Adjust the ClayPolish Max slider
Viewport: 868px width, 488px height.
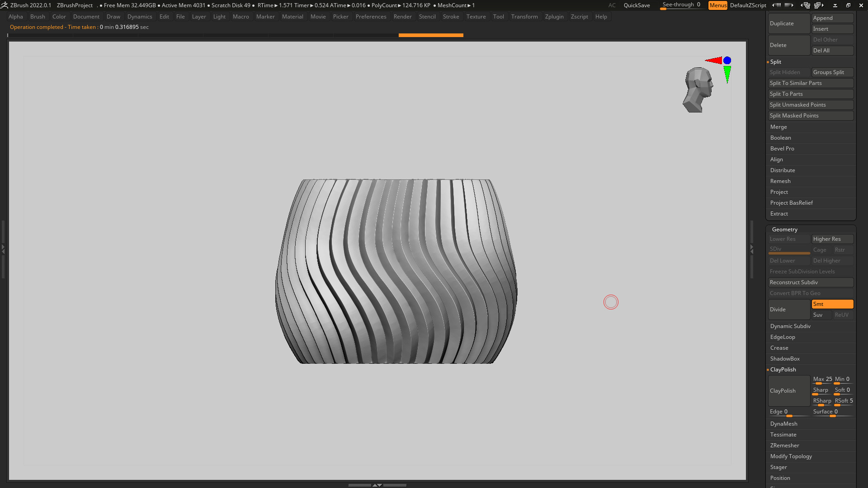click(822, 380)
